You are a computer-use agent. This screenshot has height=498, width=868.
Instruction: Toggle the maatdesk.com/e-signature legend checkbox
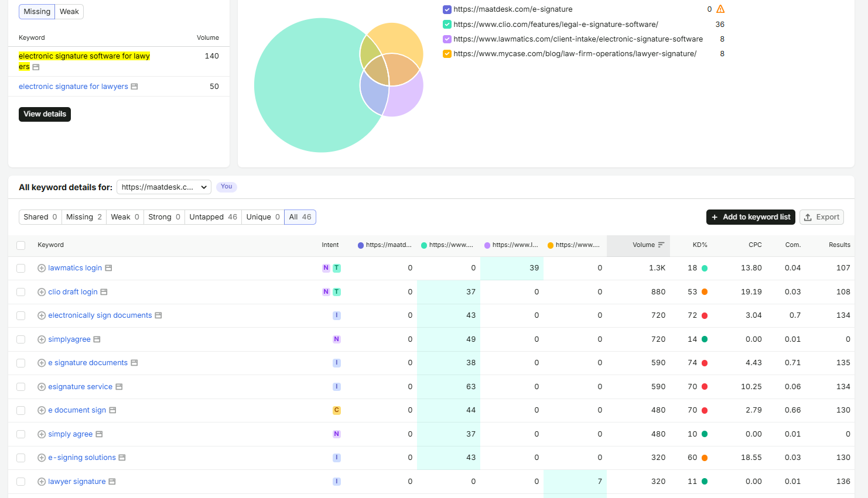click(447, 9)
